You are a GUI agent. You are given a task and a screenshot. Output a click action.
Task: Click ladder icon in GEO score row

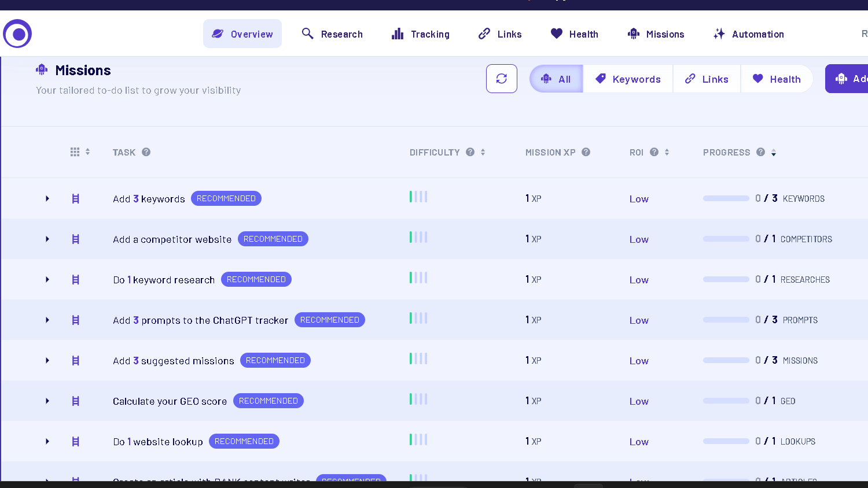coord(75,401)
